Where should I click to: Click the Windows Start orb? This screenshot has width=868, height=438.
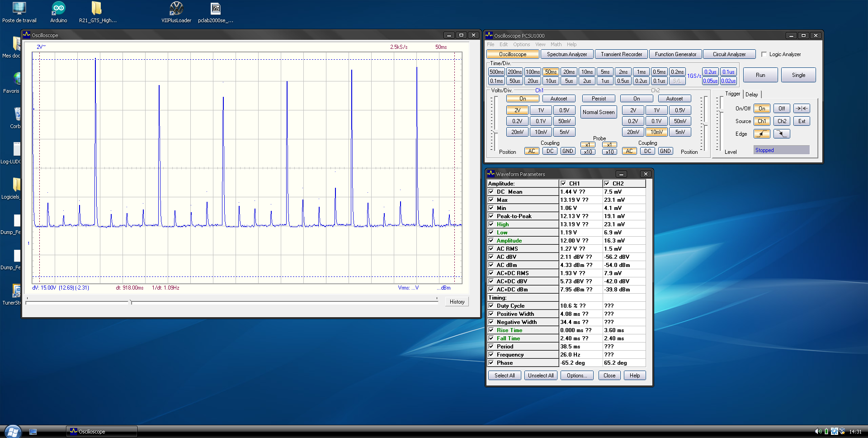point(13,431)
